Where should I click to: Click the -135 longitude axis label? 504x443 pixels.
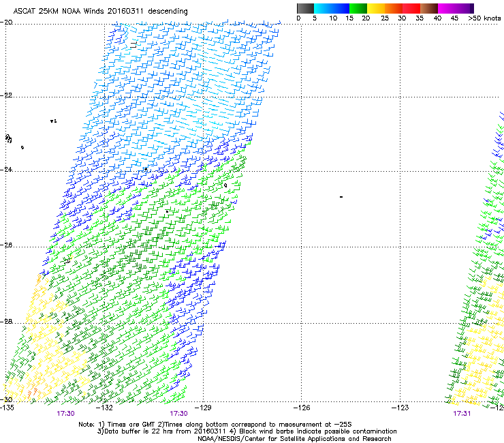(x=7, y=408)
